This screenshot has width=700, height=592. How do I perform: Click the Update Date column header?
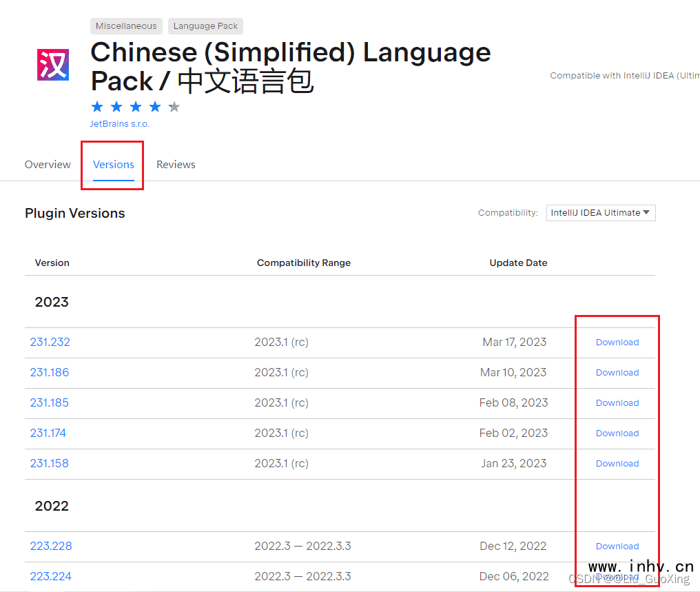tap(518, 263)
